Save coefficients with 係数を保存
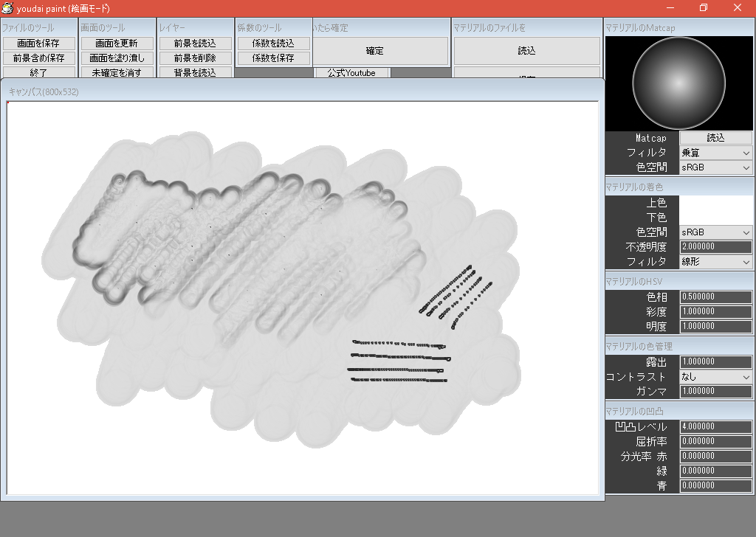The image size is (756, 537). [x=272, y=58]
